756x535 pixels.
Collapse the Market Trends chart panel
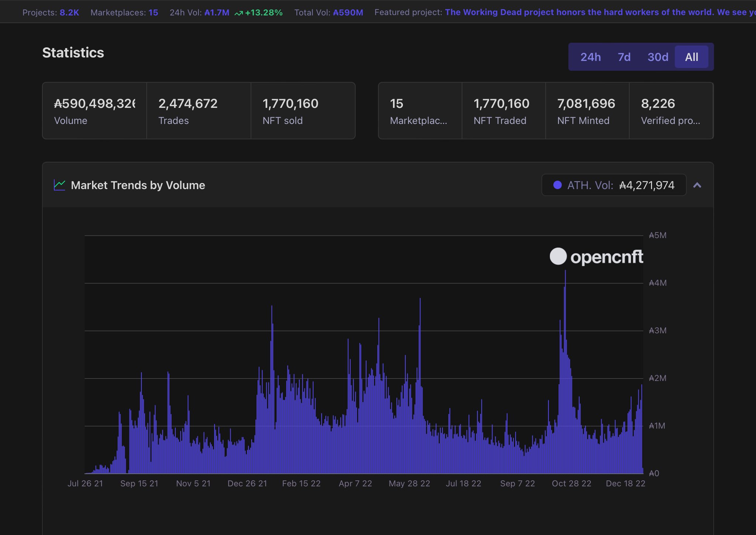pos(697,185)
